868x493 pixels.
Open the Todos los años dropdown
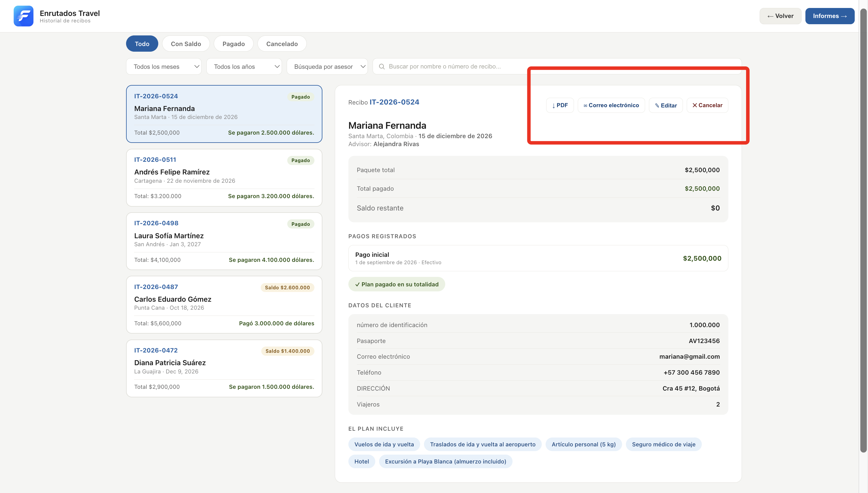244,67
